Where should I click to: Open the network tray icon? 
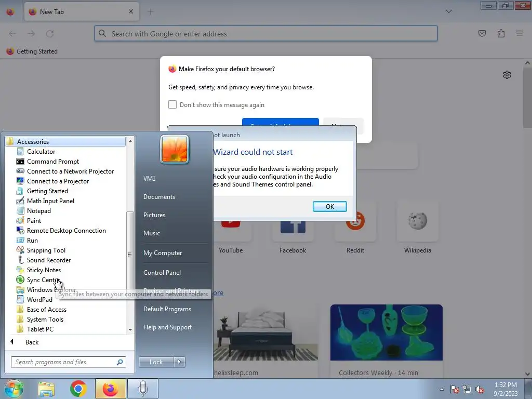tap(467, 390)
